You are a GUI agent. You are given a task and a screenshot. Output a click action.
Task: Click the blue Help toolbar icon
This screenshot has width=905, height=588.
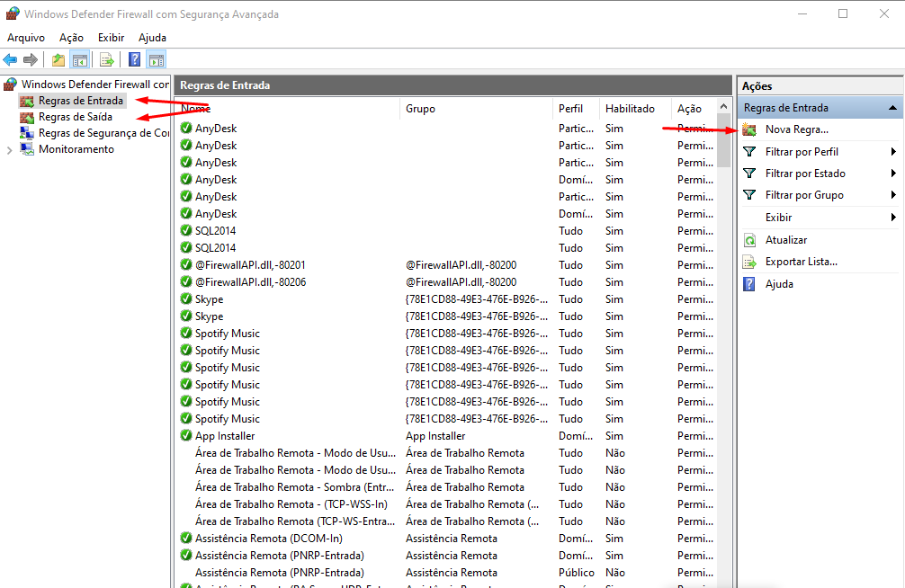click(x=134, y=59)
